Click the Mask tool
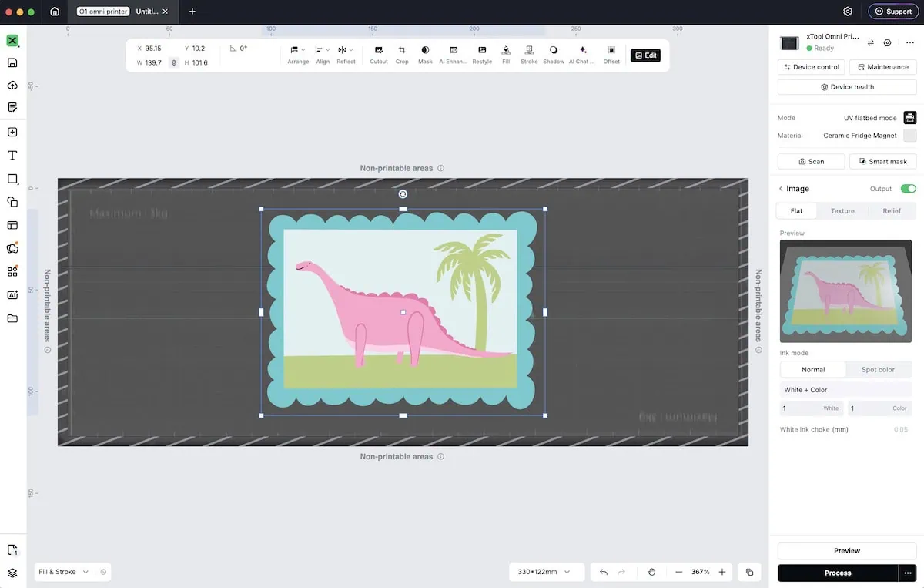This screenshot has width=924, height=588. click(x=425, y=55)
